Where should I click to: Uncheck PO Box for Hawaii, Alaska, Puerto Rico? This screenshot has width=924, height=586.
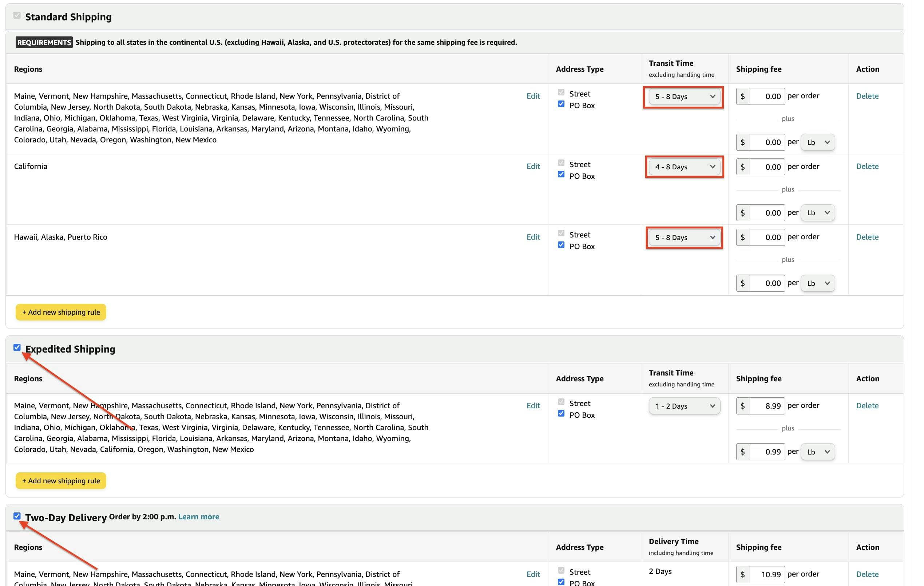point(562,245)
